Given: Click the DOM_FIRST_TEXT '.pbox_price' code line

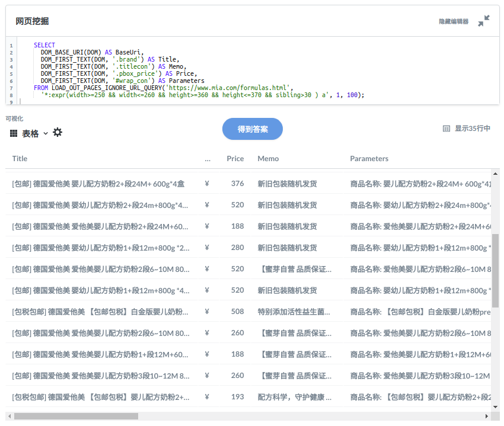Looking at the screenshot, I should pyautogui.click(x=119, y=73).
